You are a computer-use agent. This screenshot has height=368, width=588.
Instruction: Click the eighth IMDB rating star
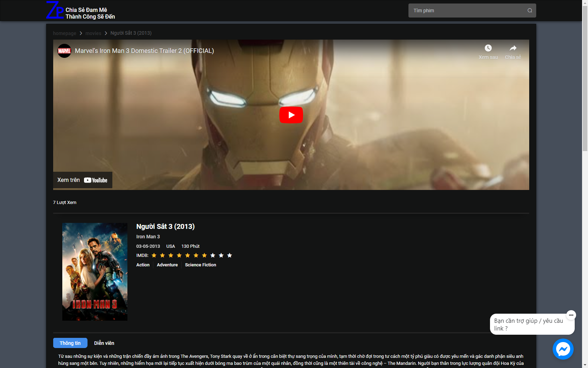tap(213, 255)
